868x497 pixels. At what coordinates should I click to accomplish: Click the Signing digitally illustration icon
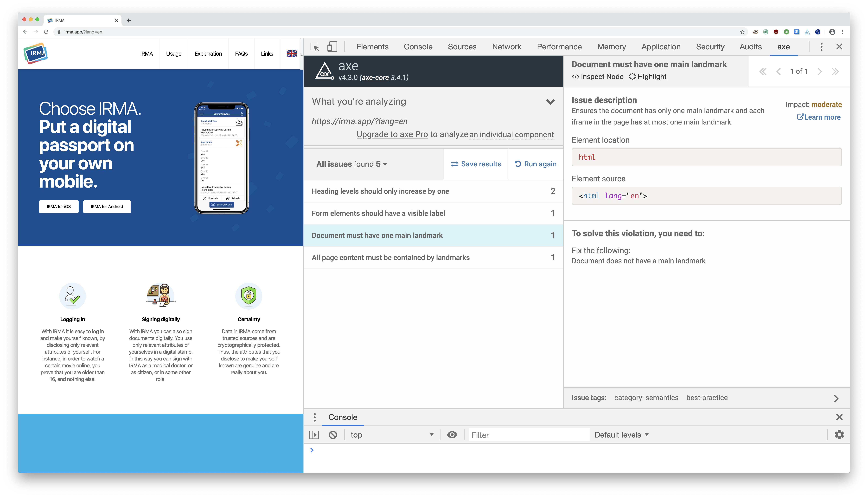coord(161,295)
